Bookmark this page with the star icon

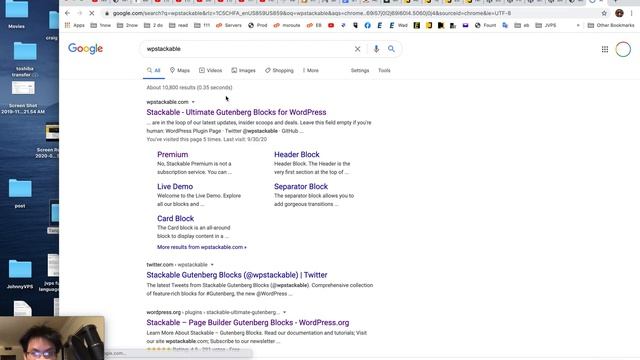coord(604,13)
